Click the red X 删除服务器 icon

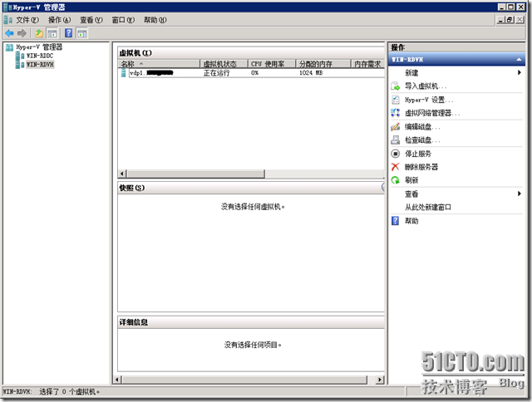point(396,167)
